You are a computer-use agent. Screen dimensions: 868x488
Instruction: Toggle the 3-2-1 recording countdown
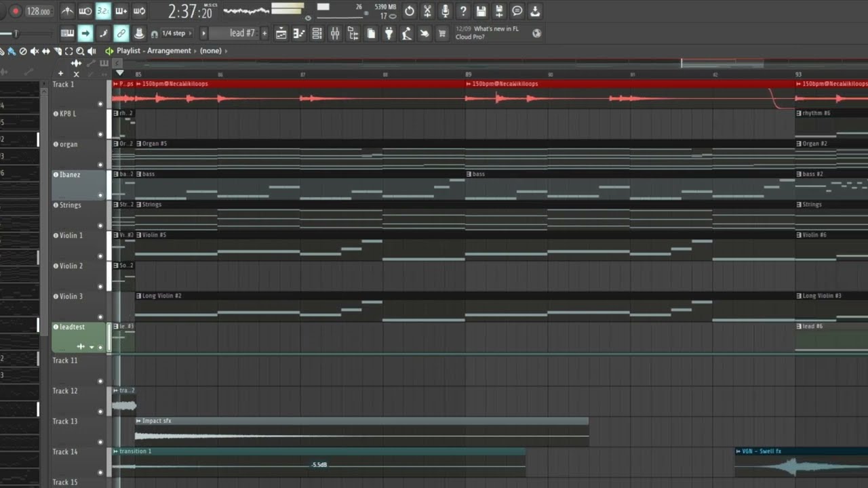coord(103,11)
